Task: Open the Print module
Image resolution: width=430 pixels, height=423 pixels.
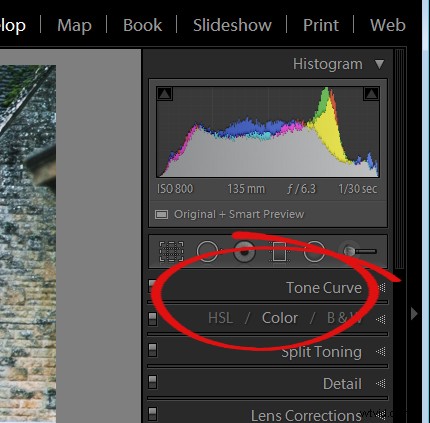Action: [321, 25]
